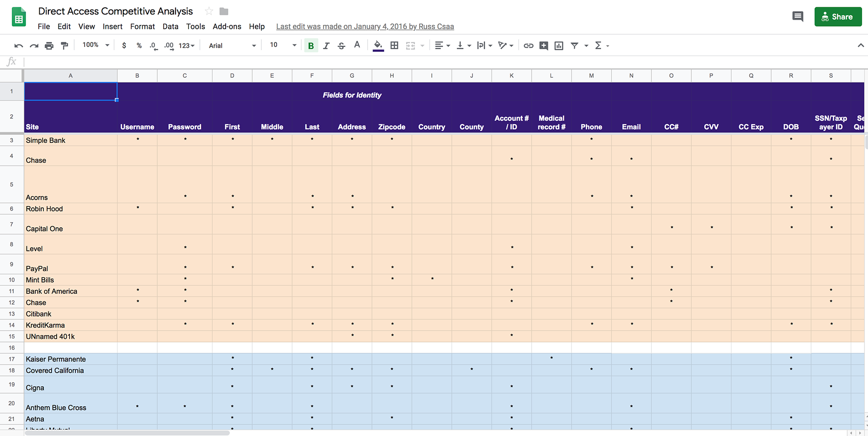Click the Simple Bank cell

click(71, 141)
